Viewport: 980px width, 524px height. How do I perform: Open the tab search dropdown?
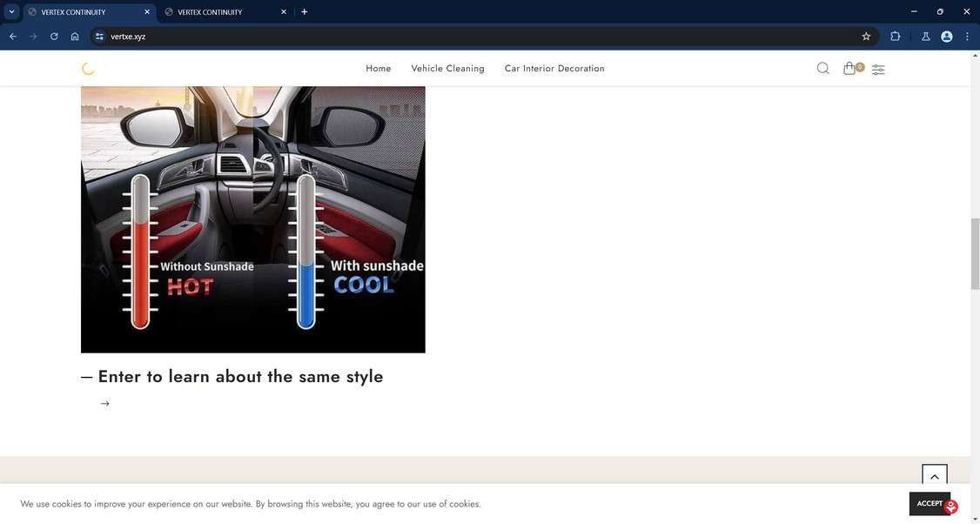tap(11, 12)
